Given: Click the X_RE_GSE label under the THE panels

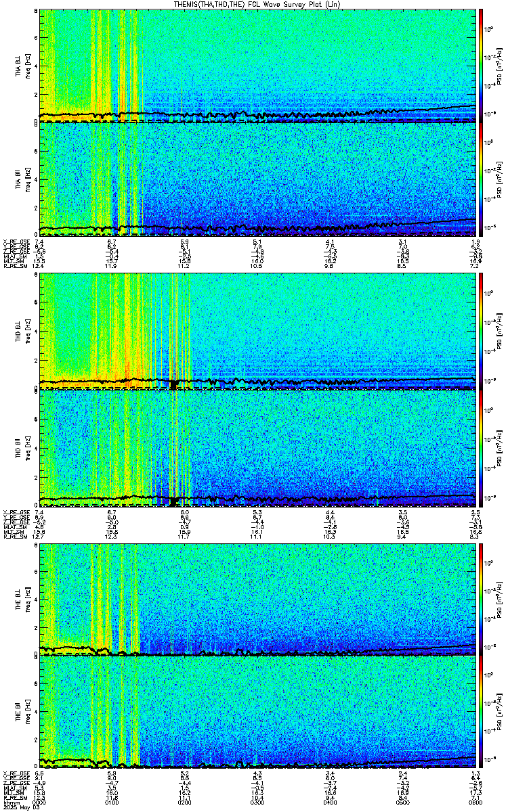Looking at the screenshot, I should coord(16,773).
